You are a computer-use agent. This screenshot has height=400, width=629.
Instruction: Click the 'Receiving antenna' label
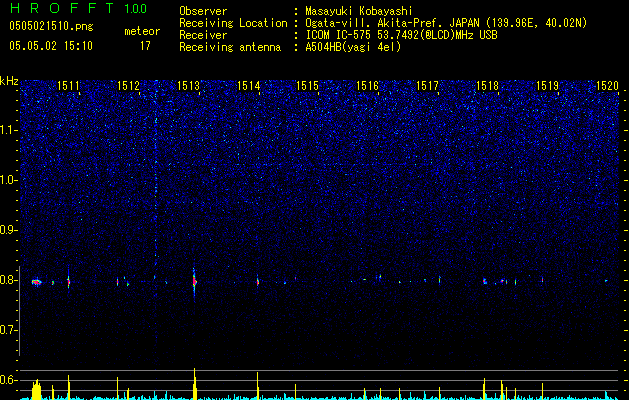tap(230, 48)
